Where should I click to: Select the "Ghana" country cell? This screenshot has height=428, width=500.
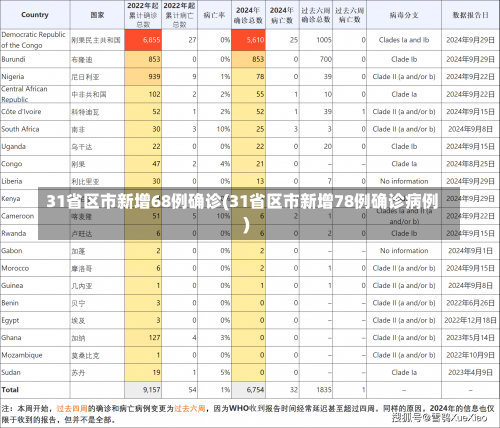point(35,338)
